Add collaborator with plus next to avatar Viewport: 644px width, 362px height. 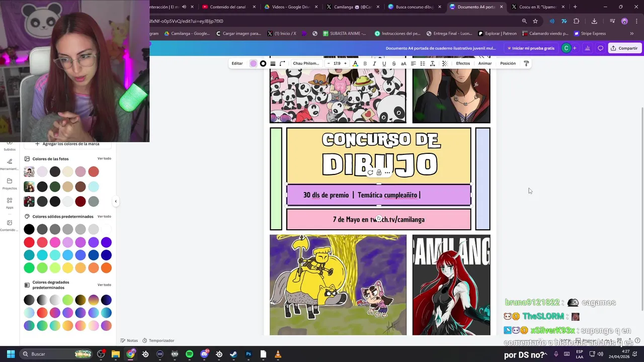click(x=575, y=48)
